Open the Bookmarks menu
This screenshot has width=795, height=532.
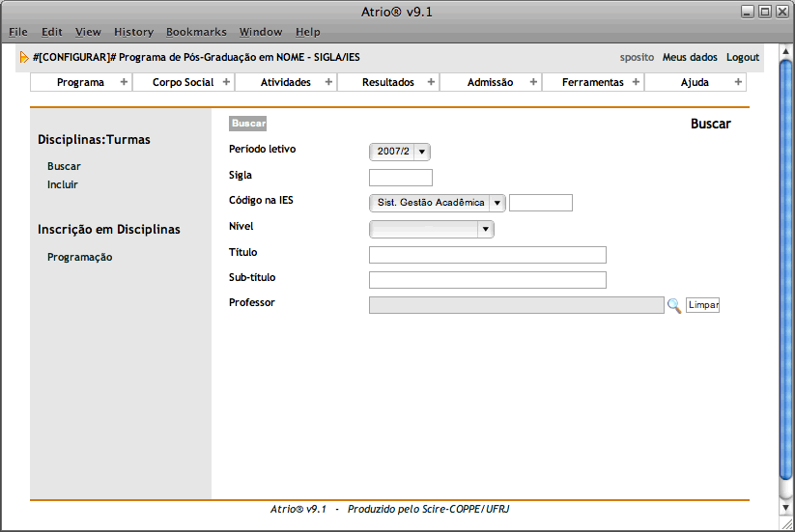tap(196, 32)
